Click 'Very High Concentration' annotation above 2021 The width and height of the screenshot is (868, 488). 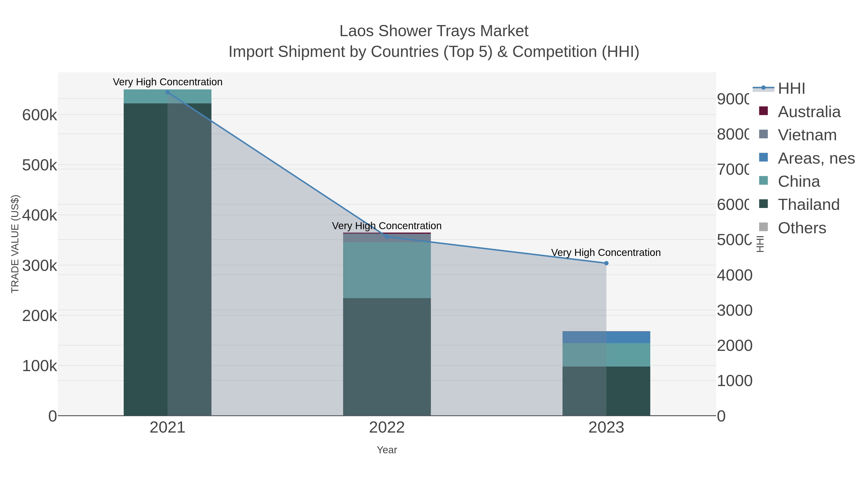click(168, 82)
